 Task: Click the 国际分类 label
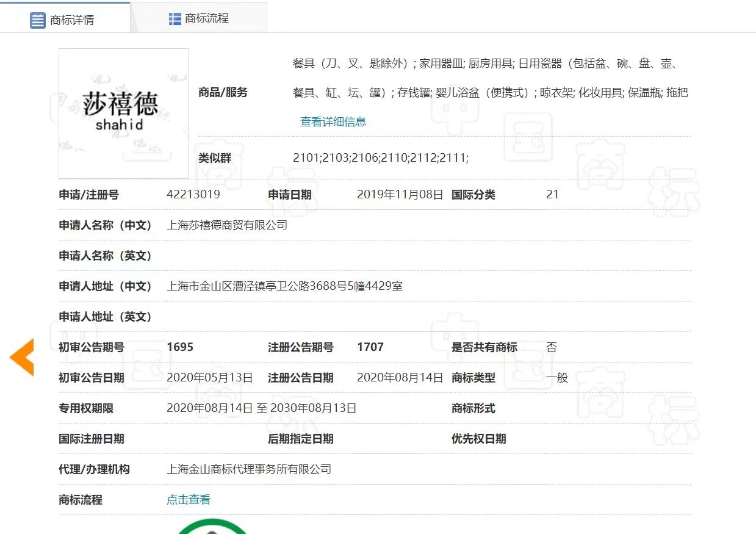(x=473, y=195)
